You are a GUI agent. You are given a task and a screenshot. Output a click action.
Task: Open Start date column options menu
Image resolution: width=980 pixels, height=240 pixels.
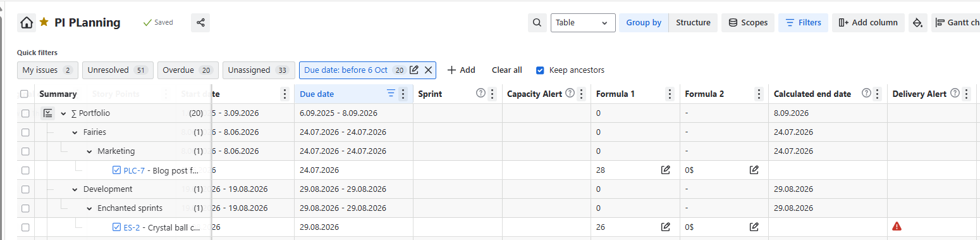click(285, 94)
